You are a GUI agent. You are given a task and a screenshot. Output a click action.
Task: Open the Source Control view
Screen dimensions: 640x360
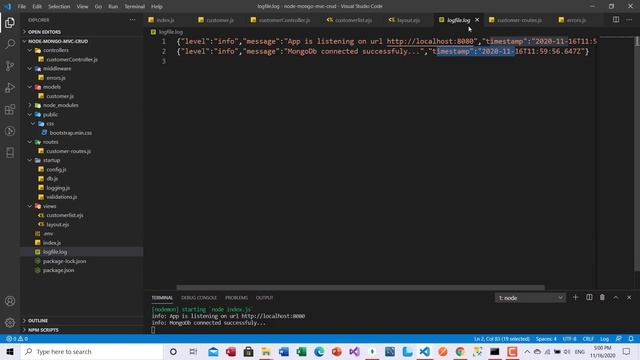click(10, 66)
